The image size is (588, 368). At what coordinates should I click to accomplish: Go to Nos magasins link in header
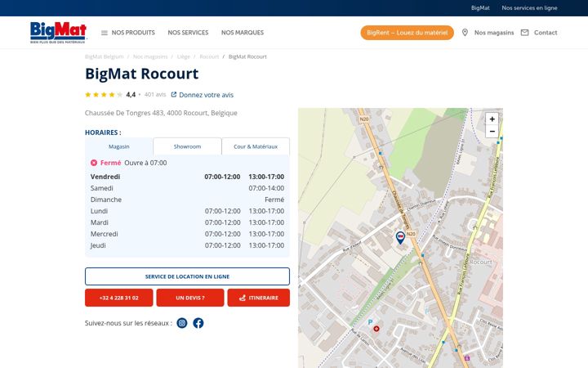coord(494,33)
